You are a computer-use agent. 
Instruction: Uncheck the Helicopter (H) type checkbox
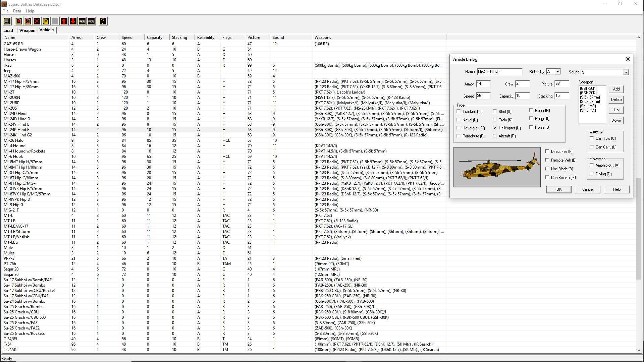coord(495,128)
